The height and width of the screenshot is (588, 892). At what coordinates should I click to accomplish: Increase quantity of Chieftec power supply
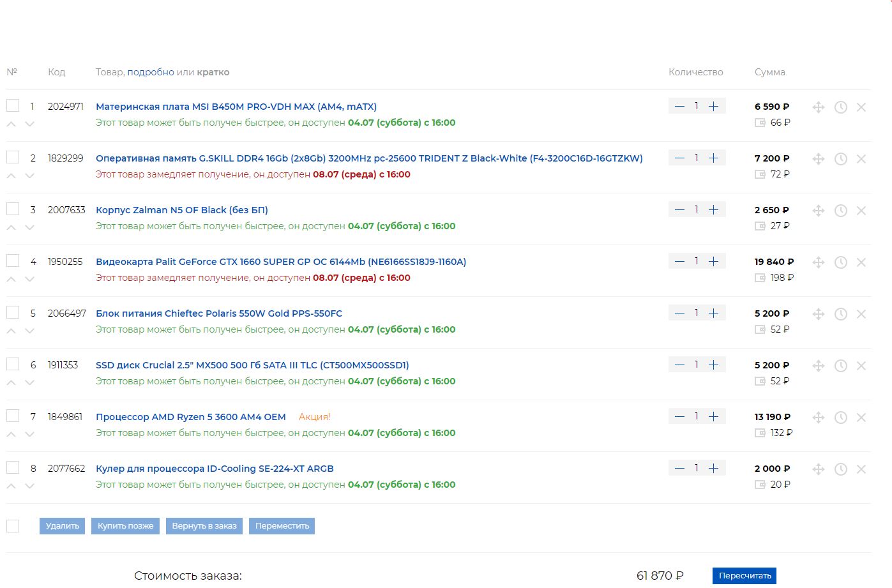pos(714,313)
